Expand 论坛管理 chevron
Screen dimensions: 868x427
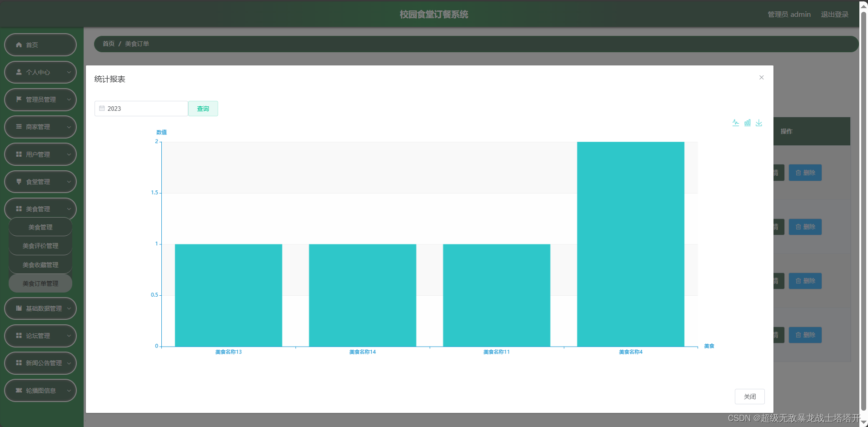tap(69, 336)
